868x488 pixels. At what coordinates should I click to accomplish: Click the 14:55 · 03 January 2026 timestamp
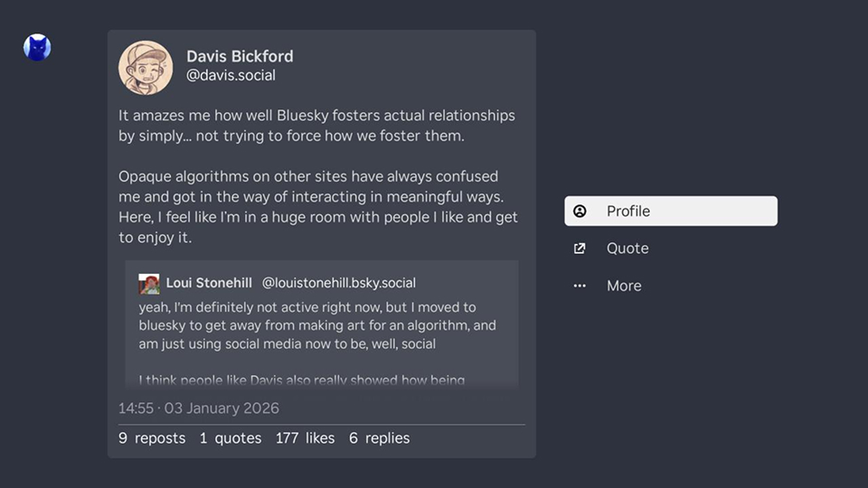[199, 408]
